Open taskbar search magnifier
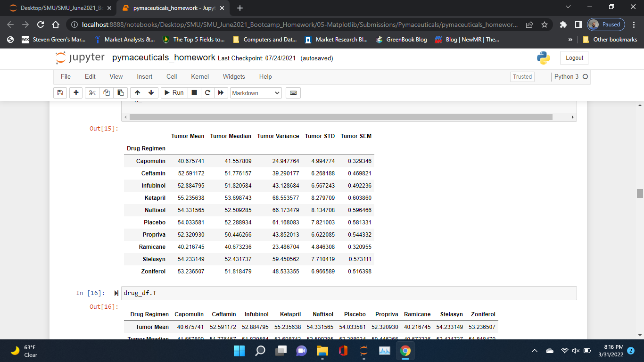The width and height of the screenshot is (644, 362). tap(260, 351)
